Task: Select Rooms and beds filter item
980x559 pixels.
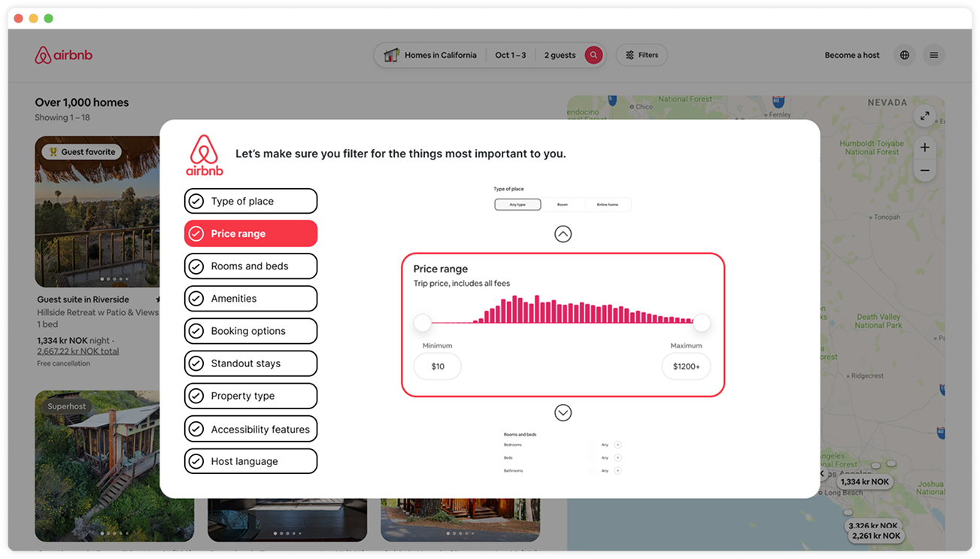Action: pyautogui.click(x=250, y=266)
